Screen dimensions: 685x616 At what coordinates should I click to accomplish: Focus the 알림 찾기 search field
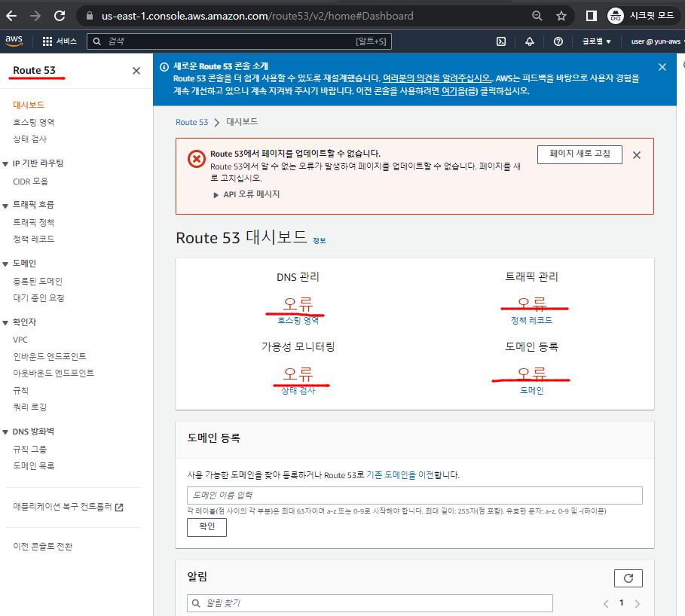point(369,603)
